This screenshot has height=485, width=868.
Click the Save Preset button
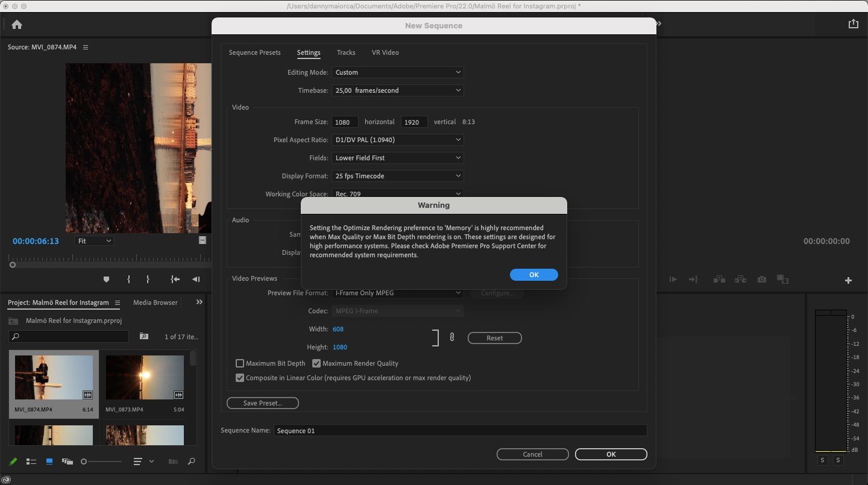tap(262, 403)
